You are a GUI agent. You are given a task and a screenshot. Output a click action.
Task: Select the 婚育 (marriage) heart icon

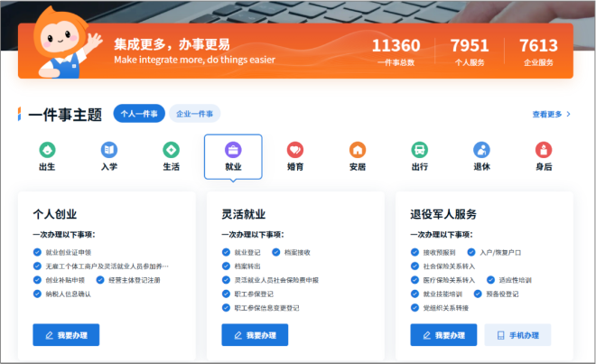(295, 150)
